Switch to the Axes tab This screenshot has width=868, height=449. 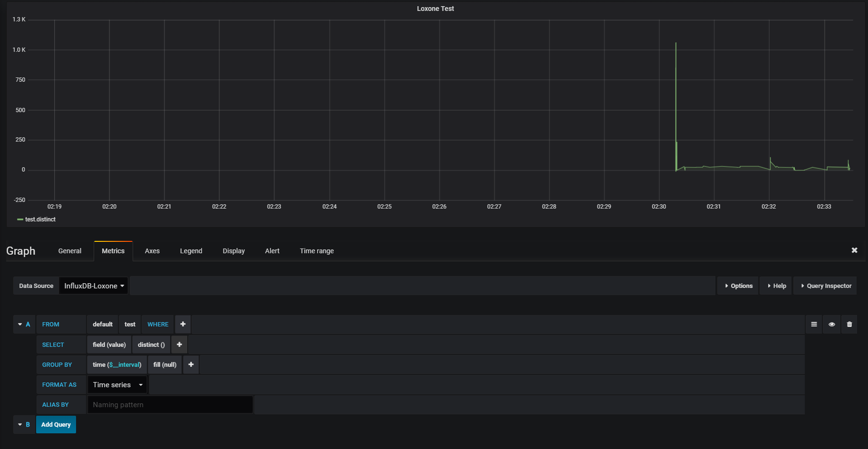tap(152, 251)
